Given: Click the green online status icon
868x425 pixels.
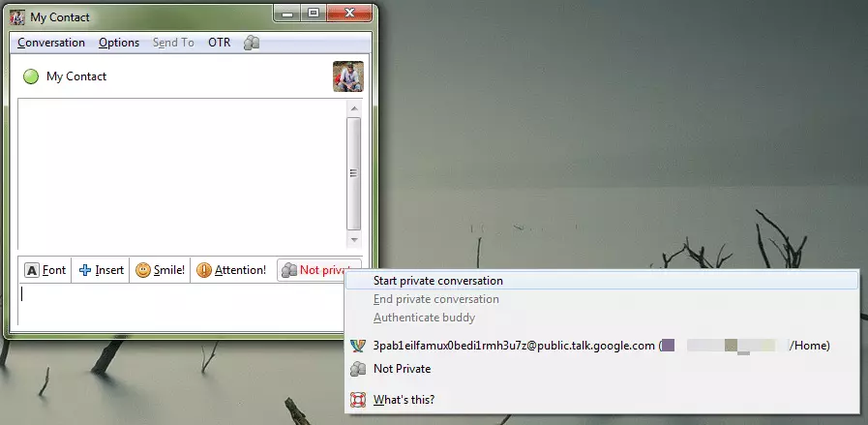Looking at the screenshot, I should click(x=31, y=76).
